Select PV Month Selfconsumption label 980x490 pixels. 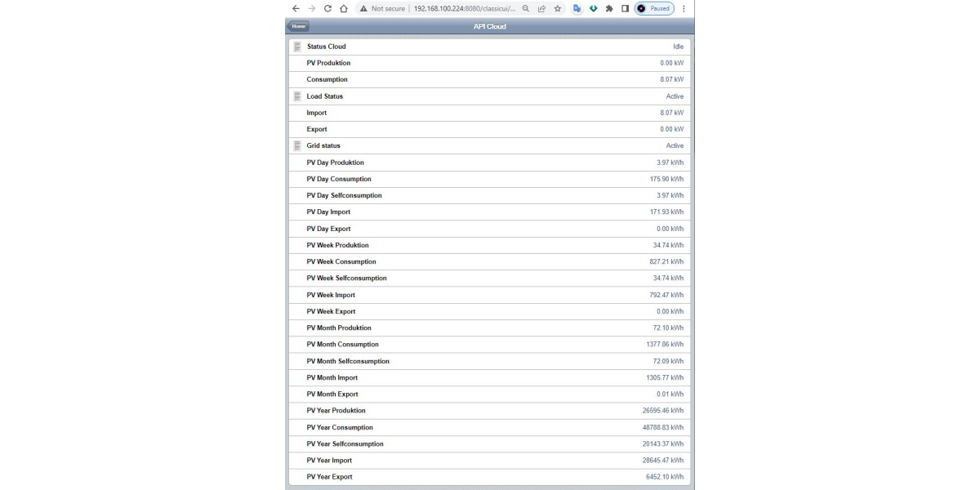tap(349, 361)
